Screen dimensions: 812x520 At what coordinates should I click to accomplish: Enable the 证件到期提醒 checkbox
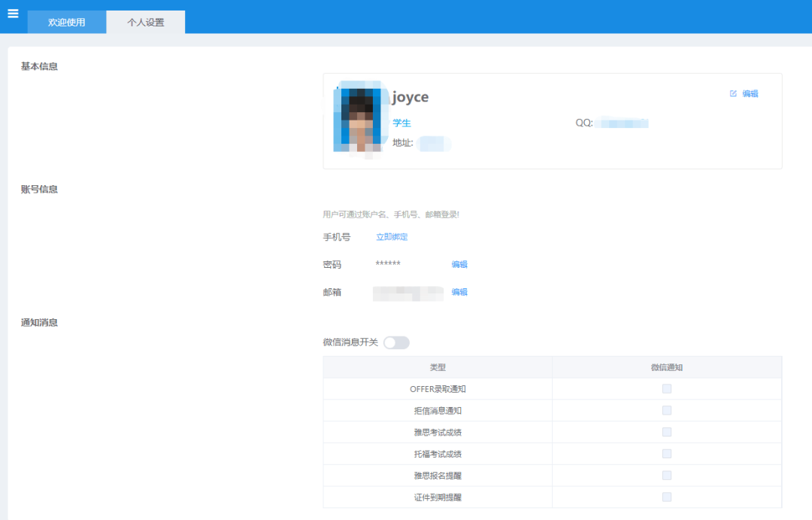667,497
